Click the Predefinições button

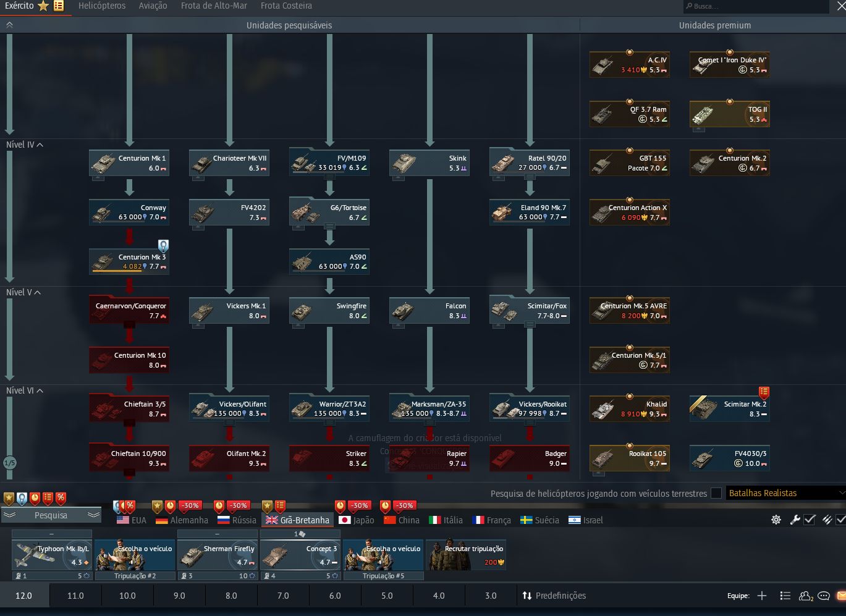point(554,596)
